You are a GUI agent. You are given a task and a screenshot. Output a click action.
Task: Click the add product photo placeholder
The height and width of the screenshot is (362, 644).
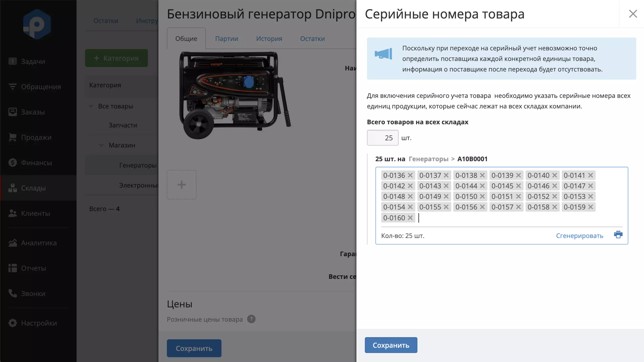[181, 185]
